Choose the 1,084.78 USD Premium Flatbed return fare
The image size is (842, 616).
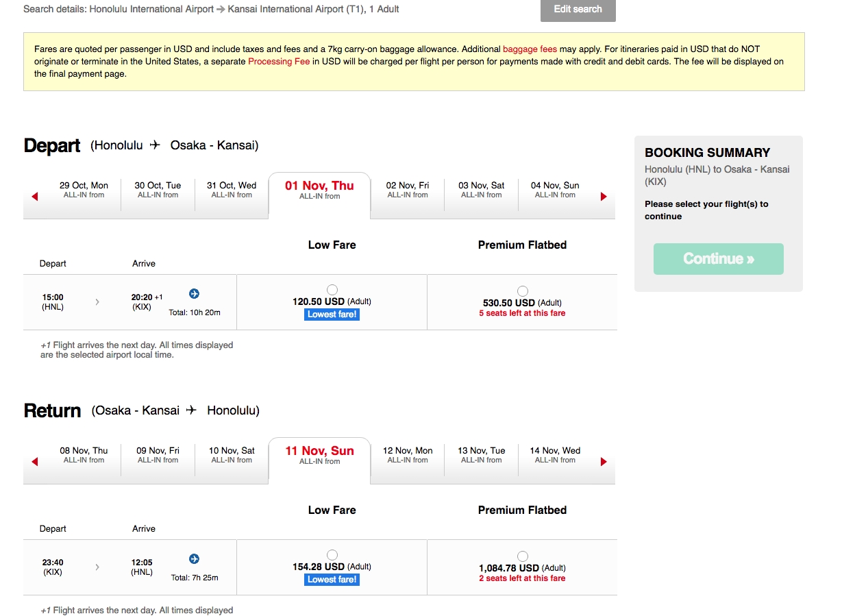(522, 556)
